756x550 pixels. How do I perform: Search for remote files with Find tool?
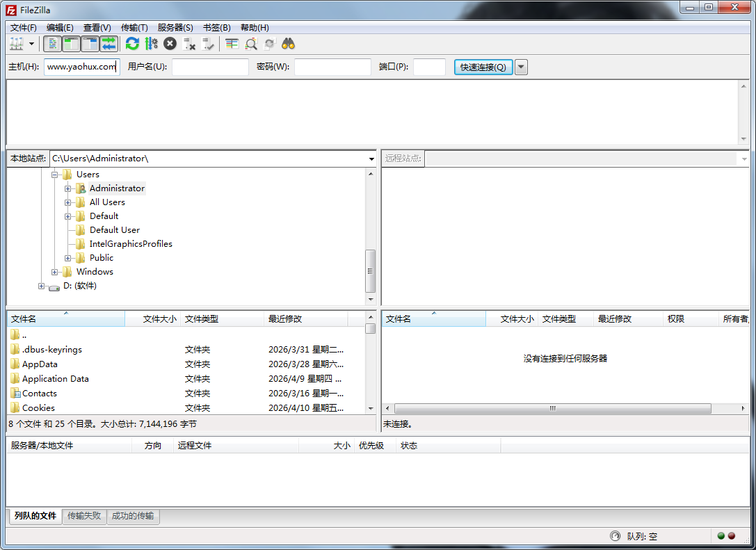[x=288, y=43]
